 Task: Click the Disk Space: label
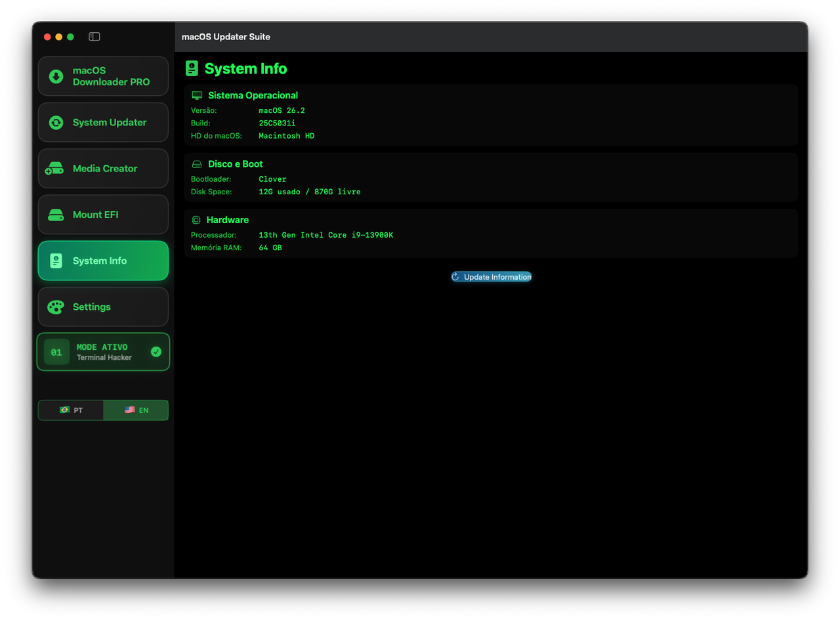point(211,192)
